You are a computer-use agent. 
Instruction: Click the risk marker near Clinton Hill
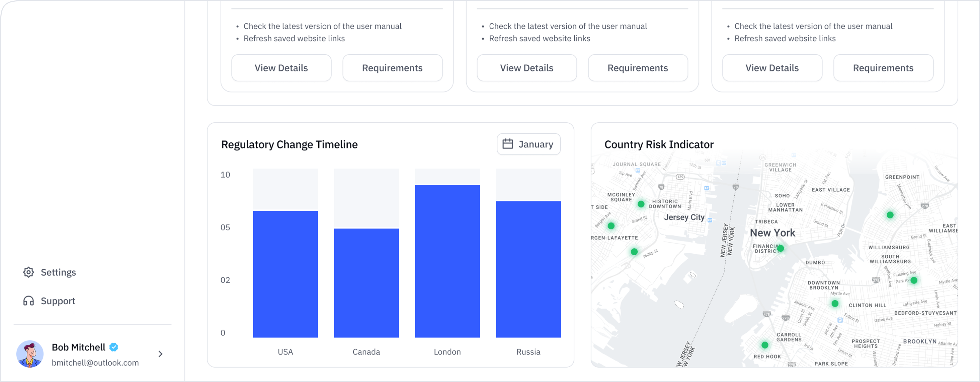pos(834,304)
